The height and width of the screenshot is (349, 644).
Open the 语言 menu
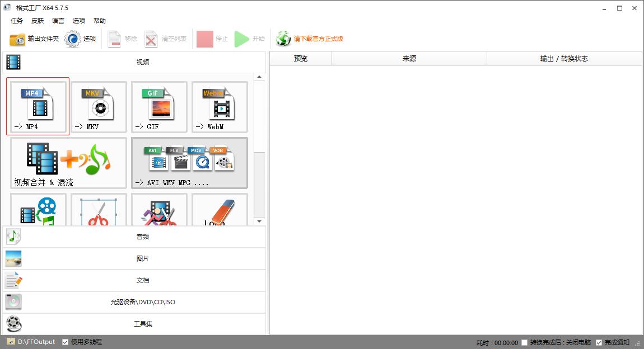[x=58, y=21]
